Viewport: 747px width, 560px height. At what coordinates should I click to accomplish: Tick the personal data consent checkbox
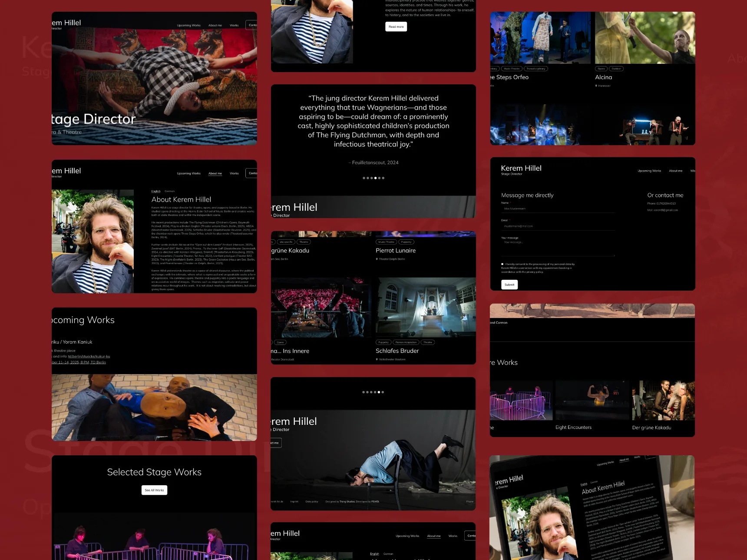click(502, 264)
